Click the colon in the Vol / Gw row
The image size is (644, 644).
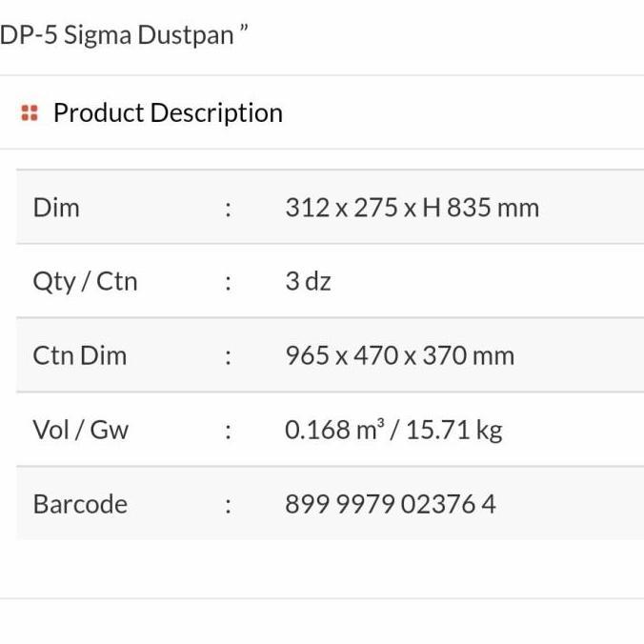[x=228, y=431]
